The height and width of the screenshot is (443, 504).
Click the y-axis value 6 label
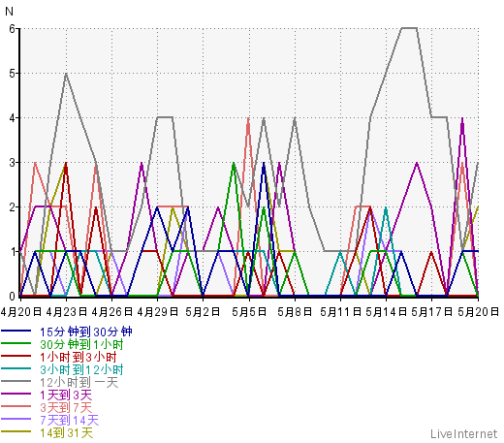(13, 29)
